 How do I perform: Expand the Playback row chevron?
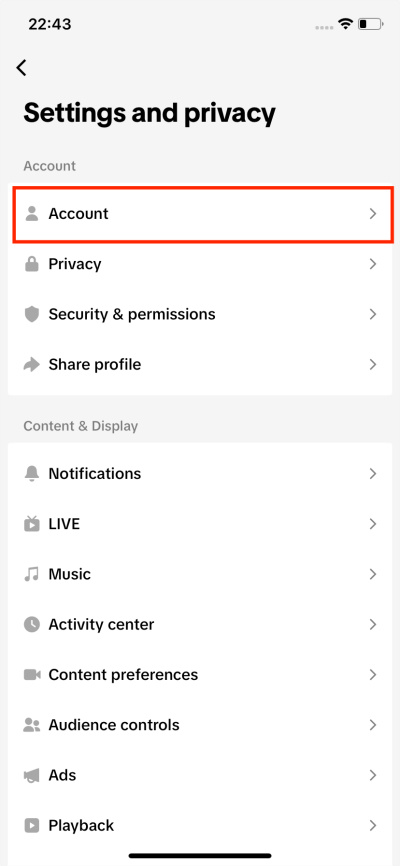(373, 826)
